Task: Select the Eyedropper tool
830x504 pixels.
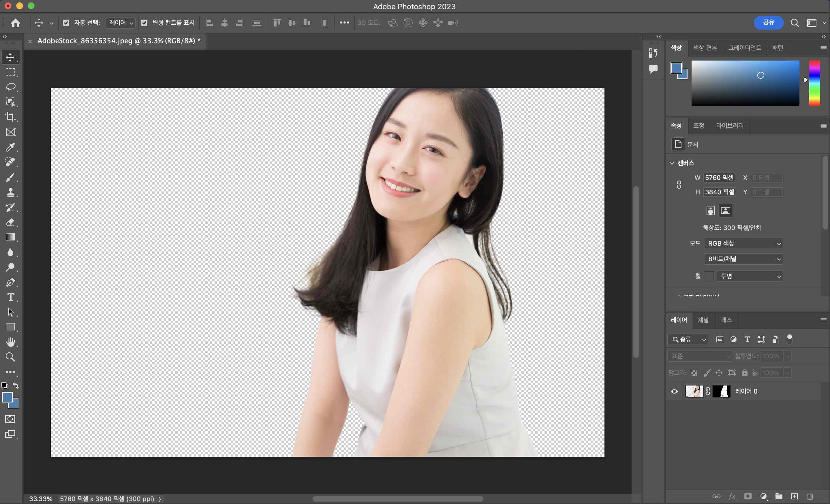Action: [10, 147]
